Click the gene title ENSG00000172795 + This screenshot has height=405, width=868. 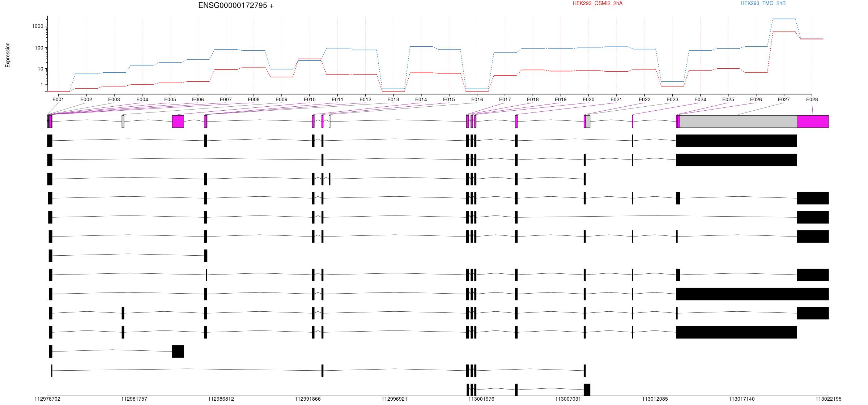(236, 5)
